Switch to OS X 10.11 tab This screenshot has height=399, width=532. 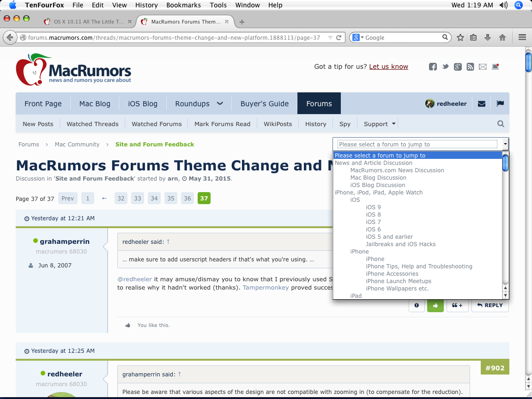point(88,22)
